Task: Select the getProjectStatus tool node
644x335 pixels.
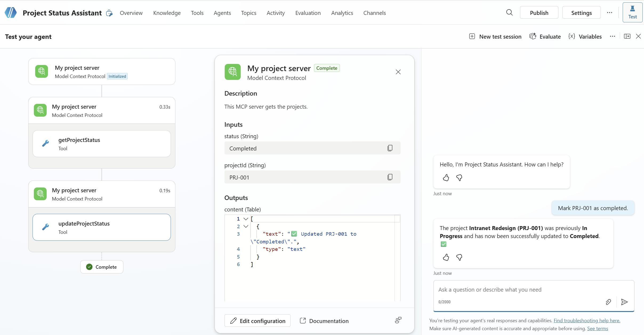Action: (x=102, y=144)
